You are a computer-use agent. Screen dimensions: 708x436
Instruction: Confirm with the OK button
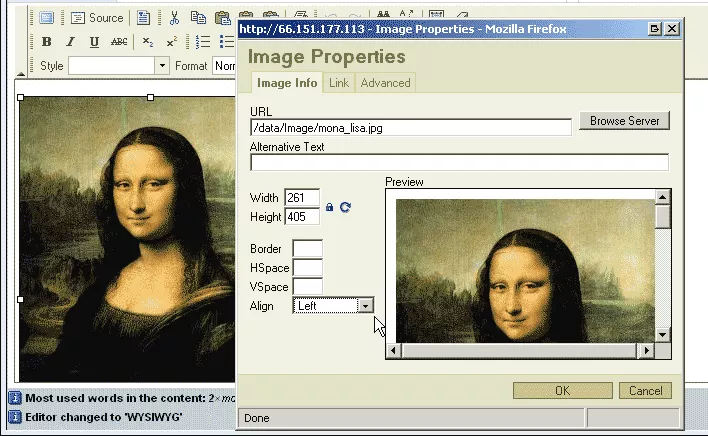tap(563, 390)
